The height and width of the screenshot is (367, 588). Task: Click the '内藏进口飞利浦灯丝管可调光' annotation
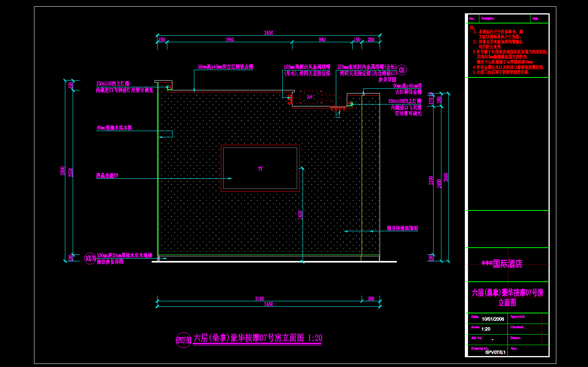[x=125, y=90]
